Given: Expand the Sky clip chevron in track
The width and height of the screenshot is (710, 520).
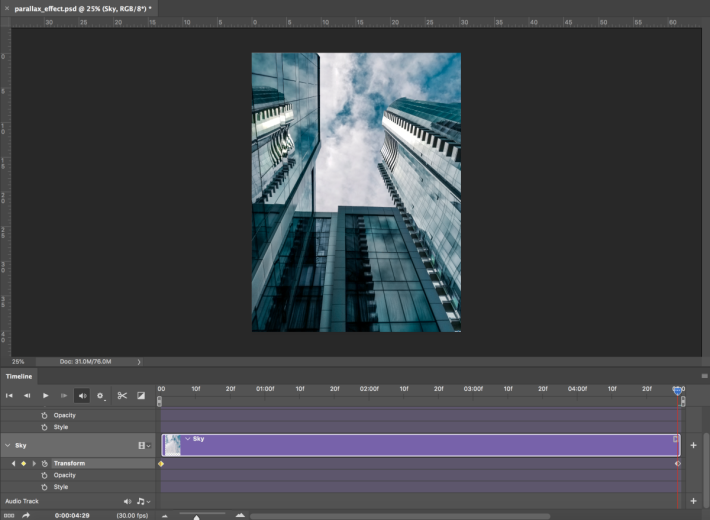Looking at the screenshot, I should coord(187,438).
